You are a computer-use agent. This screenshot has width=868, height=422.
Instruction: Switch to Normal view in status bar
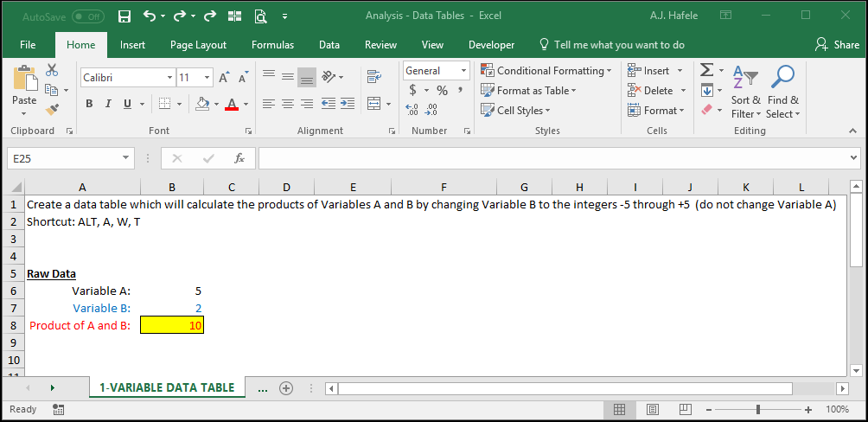620,409
